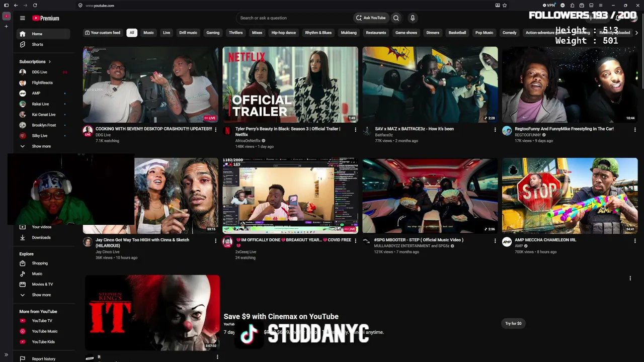The image size is (644, 362).
Task: Open options menu for DDG Live stream video
Action: pyautogui.click(x=216, y=130)
